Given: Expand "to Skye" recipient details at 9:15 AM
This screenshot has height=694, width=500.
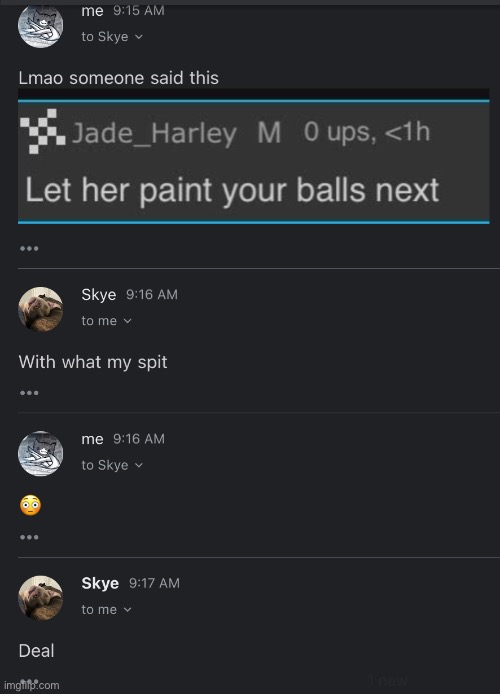Looking at the screenshot, I should click(x=112, y=37).
